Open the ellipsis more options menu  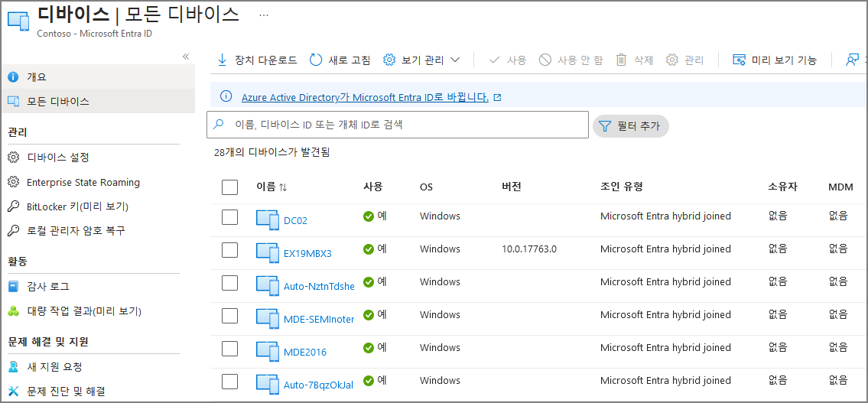(x=264, y=15)
